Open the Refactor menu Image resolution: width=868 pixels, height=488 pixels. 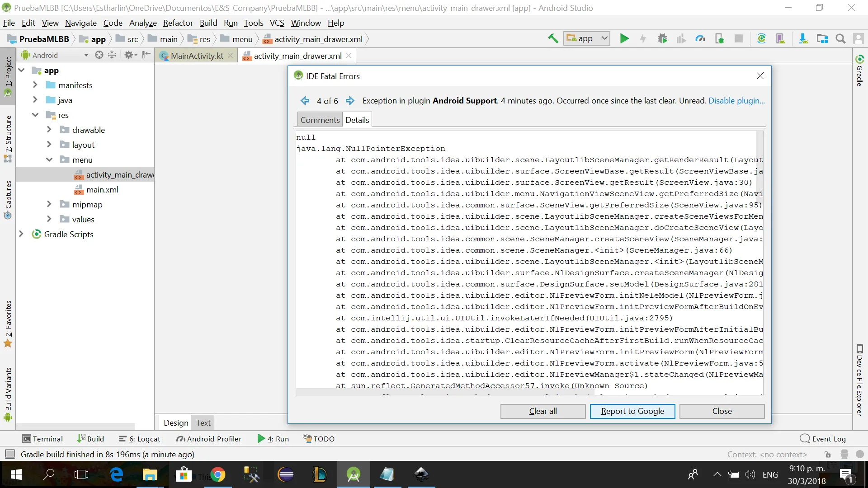tap(178, 23)
